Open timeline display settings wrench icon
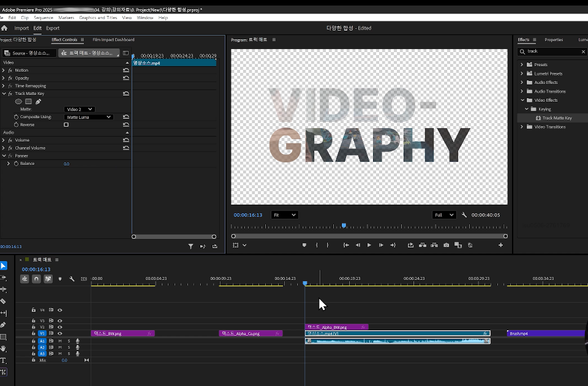This screenshot has height=386, width=588. pos(72,279)
